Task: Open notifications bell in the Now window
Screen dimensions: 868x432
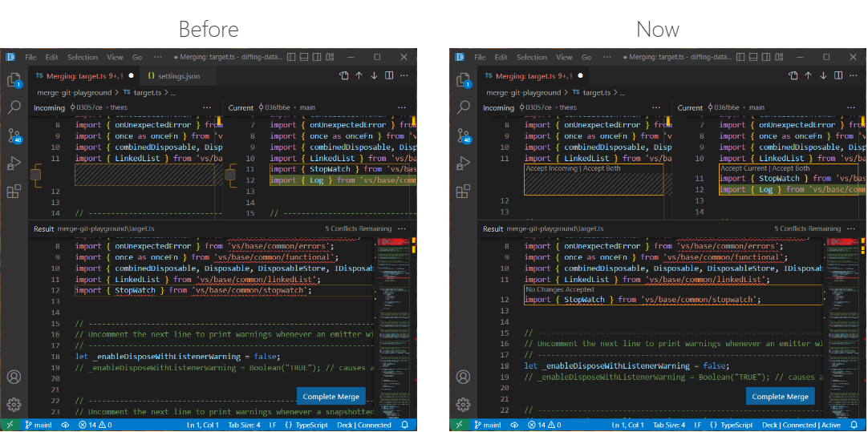Action: point(854,425)
